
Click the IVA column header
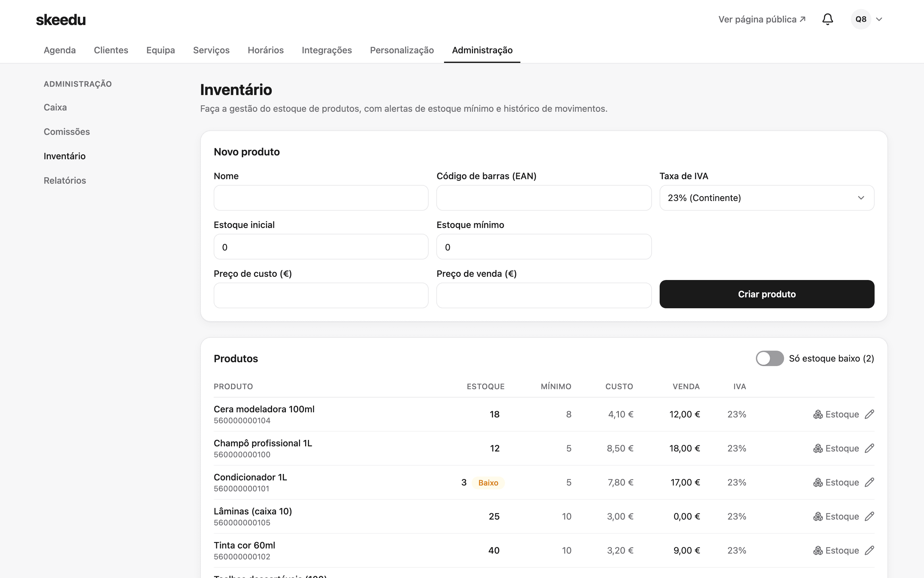click(x=740, y=387)
